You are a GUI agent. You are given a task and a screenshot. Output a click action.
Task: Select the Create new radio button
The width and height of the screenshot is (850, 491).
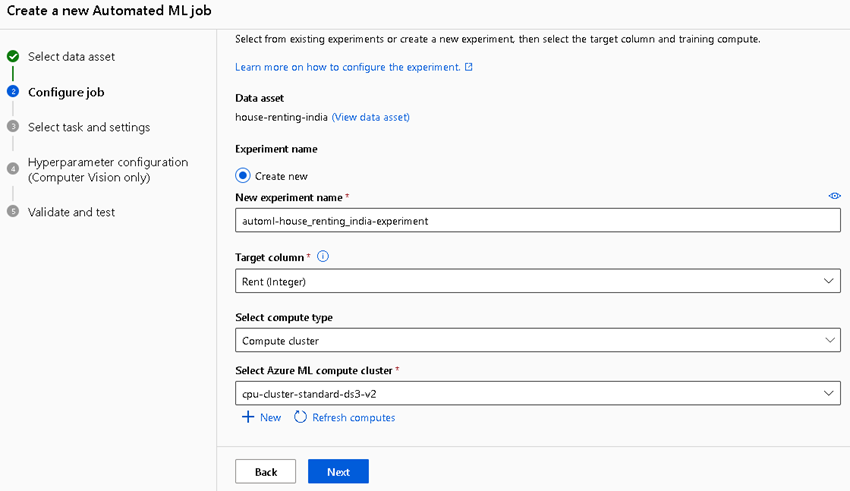point(243,176)
